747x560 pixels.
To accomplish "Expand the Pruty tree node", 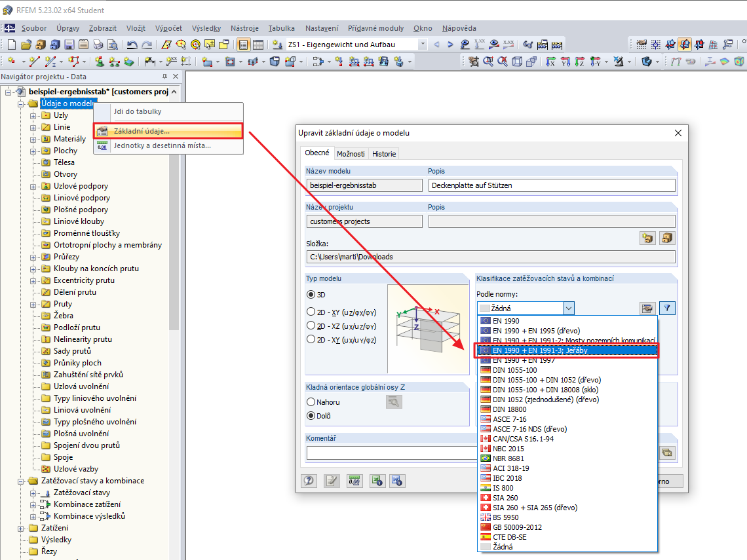I will click(33, 305).
